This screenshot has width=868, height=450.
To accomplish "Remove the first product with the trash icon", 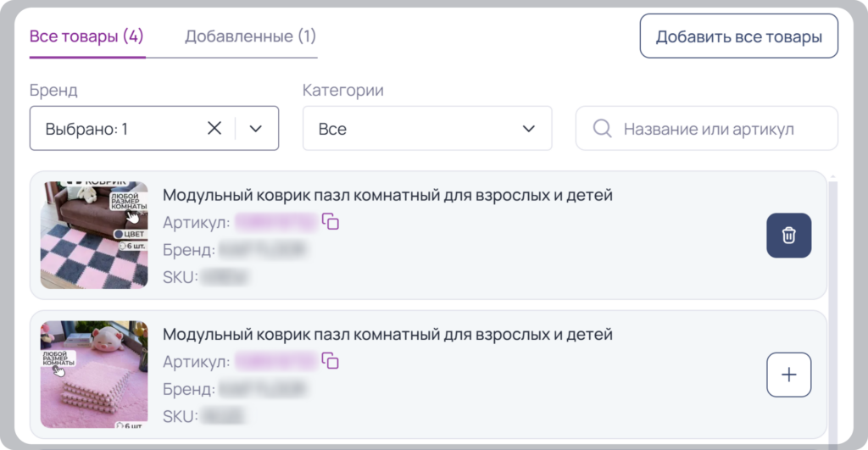I will 789,236.
